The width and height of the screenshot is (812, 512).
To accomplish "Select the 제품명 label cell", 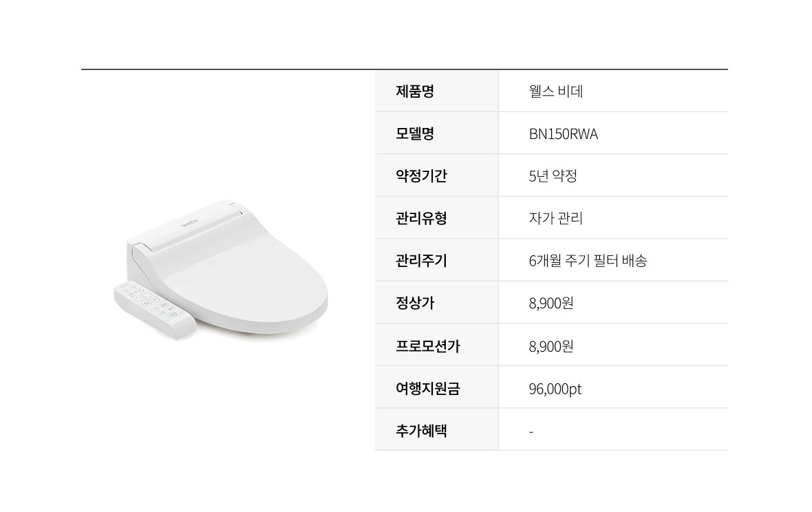I will pyautogui.click(x=436, y=91).
